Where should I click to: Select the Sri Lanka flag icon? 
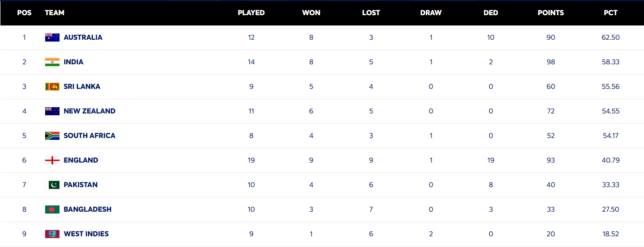52,87
